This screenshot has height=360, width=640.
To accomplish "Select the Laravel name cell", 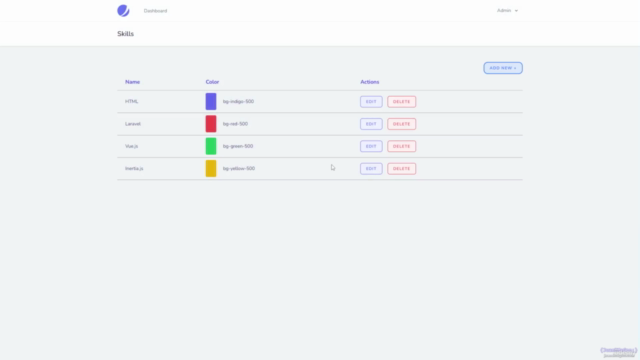I will 133,124.
